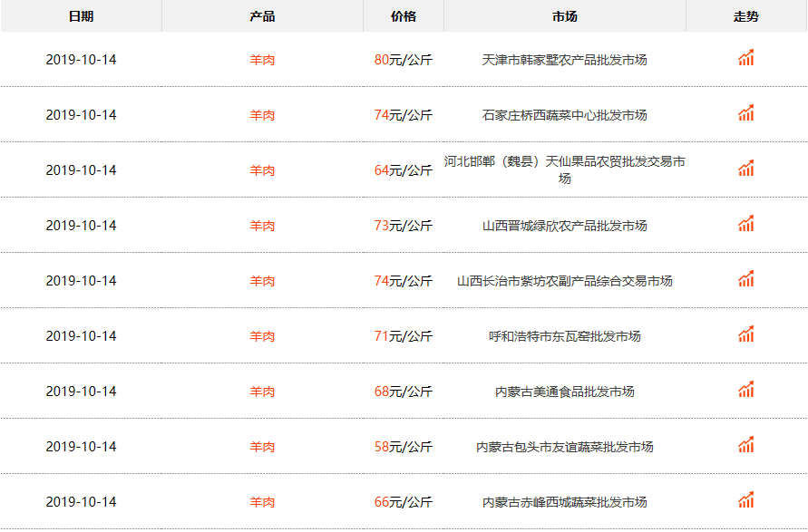Select the 走势 column header
This screenshot has height=532, width=808.
tap(746, 16)
